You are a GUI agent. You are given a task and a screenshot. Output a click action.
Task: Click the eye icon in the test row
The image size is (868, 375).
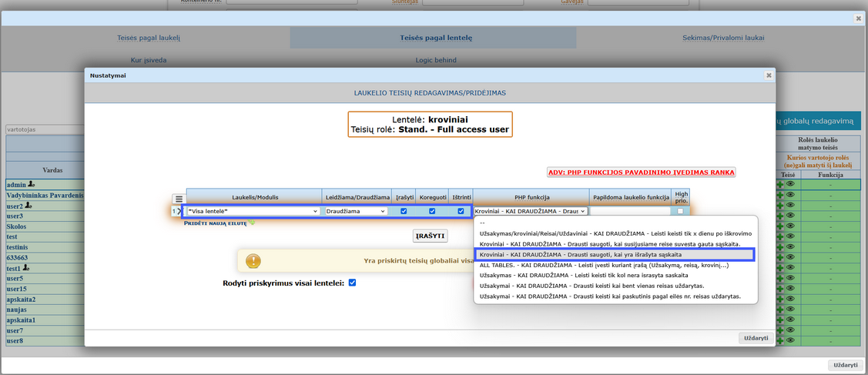click(790, 236)
